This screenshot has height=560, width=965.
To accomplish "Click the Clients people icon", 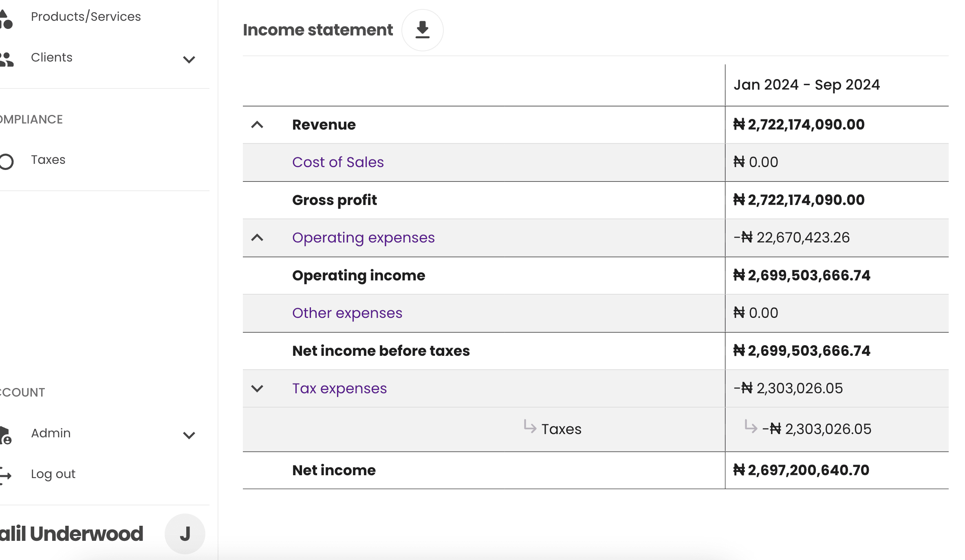I will (x=7, y=59).
